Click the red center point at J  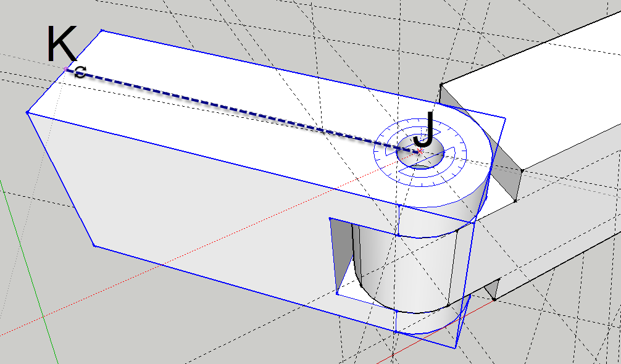click(419, 151)
